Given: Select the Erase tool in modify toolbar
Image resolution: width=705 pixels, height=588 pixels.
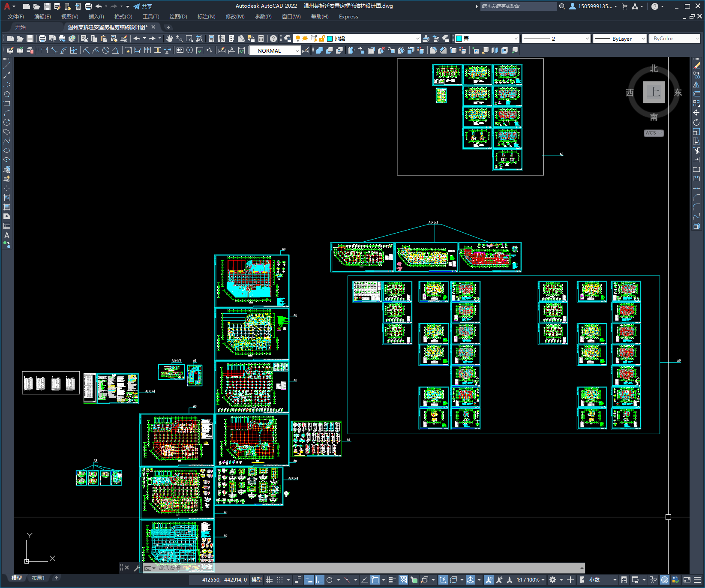Looking at the screenshot, I should click(x=696, y=66).
